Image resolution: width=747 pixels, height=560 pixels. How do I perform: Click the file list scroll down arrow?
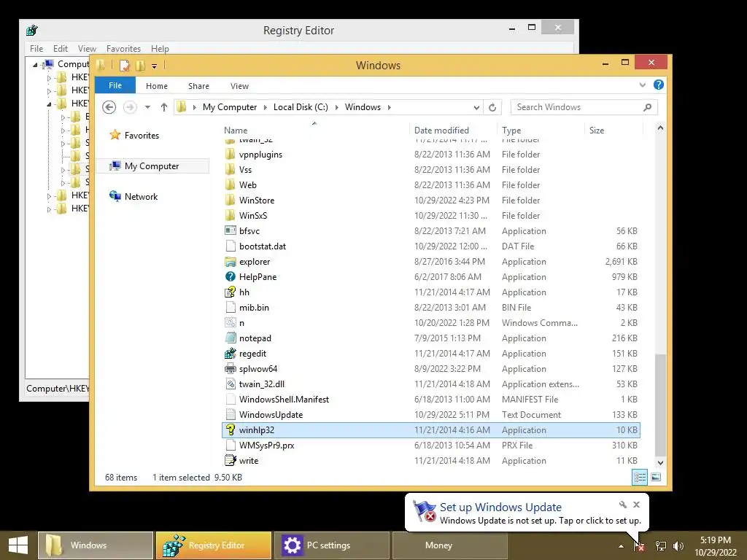pos(660,462)
